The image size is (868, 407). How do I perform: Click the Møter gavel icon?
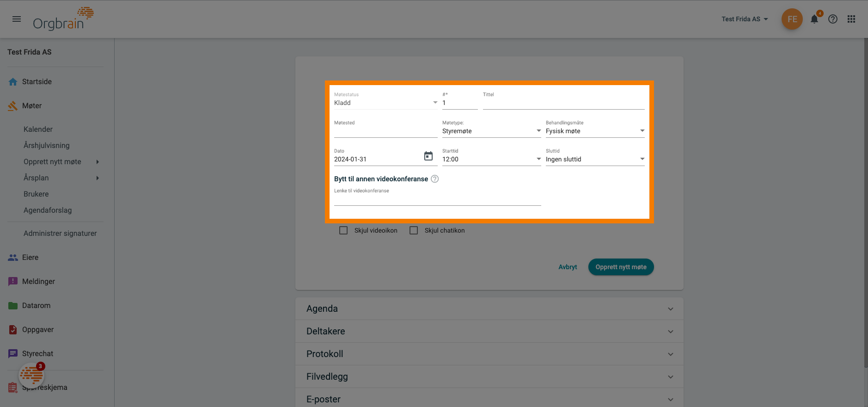[13, 106]
